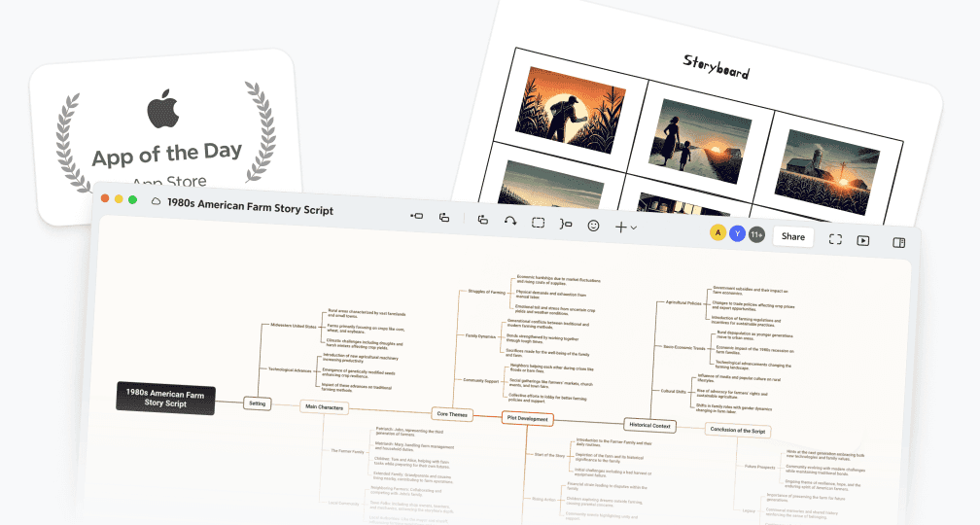
Task: Enter ZEN full-screen mode icon
Action: pos(835,239)
